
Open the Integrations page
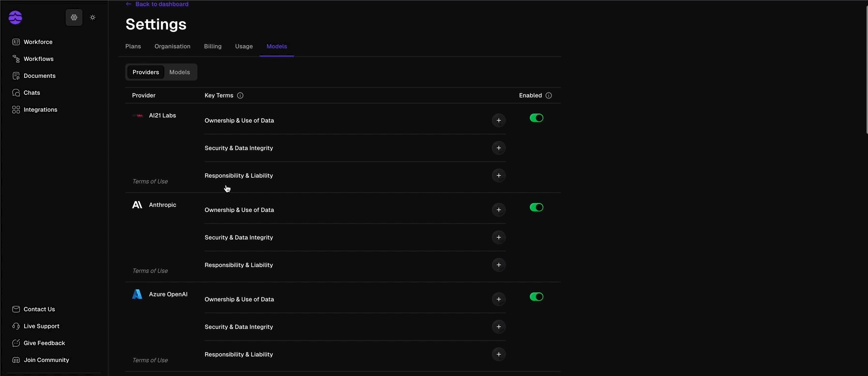[x=35, y=110]
